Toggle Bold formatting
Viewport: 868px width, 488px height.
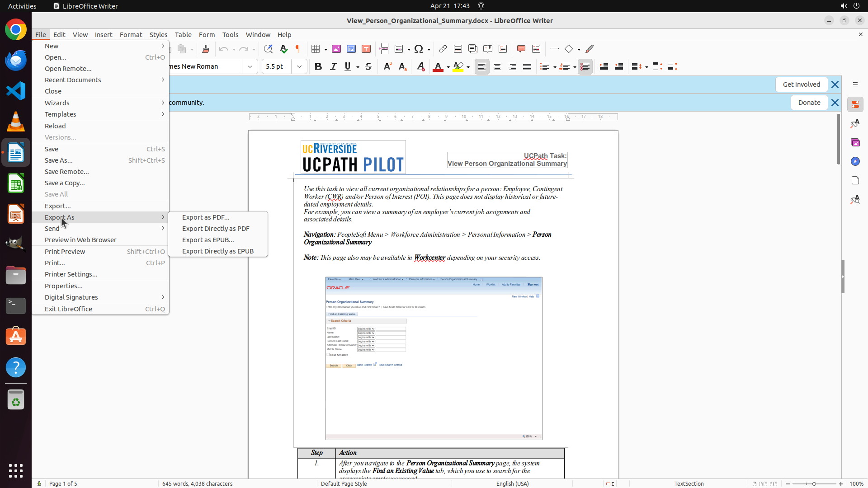pyautogui.click(x=318, y=66)
